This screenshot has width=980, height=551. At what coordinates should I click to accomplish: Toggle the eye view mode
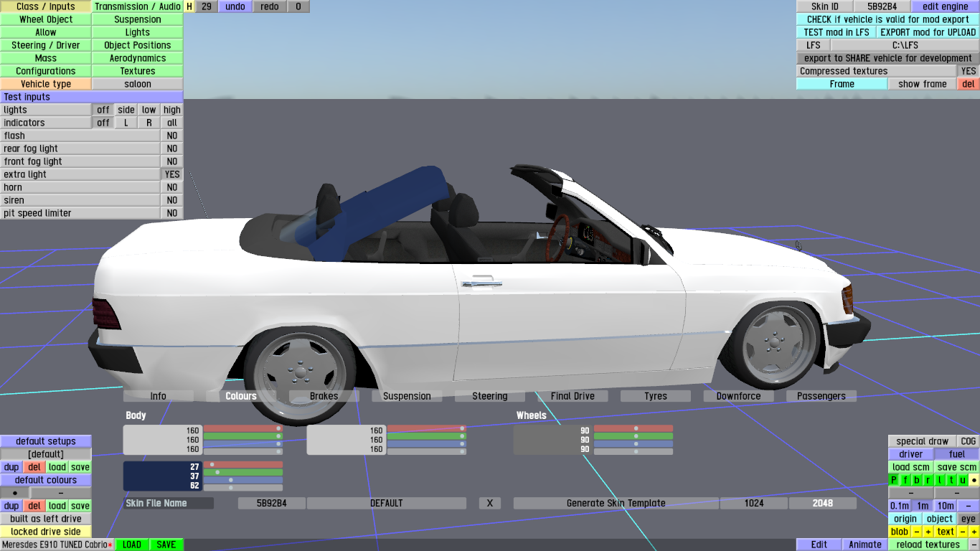[969, 519]
